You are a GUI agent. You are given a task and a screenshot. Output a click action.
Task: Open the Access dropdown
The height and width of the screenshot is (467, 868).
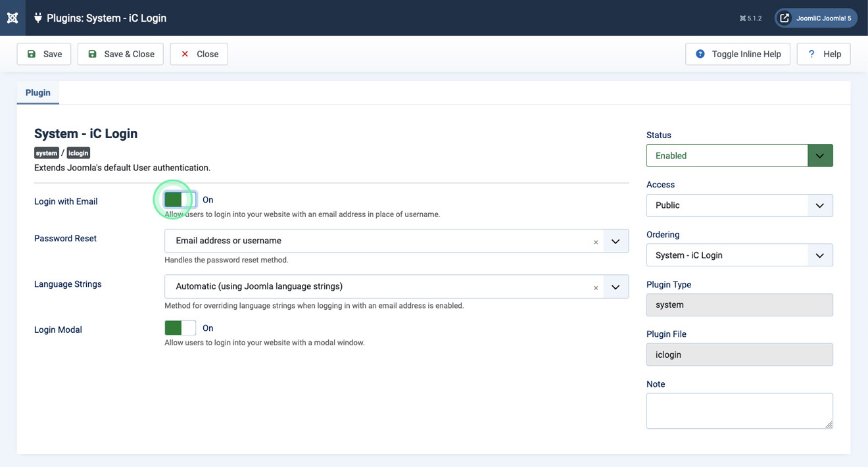pyautogui.click(x=740, y=205)
